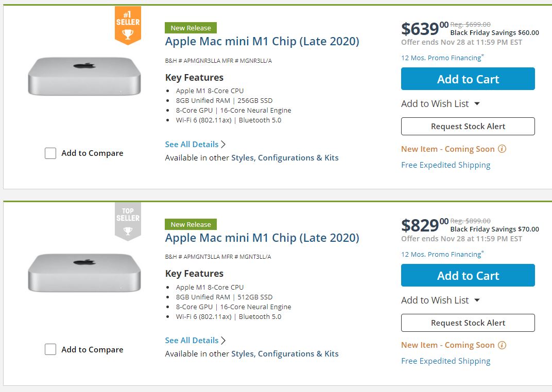Add the $829 Mac mini to cart
This screenshot has width=552, height=392.
467,275
